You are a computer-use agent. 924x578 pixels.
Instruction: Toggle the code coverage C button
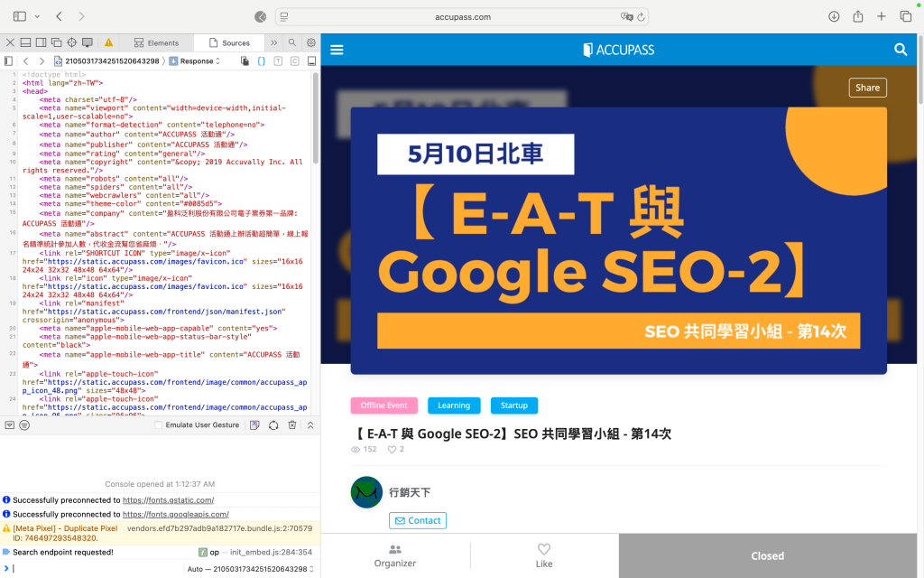point(295,61)
